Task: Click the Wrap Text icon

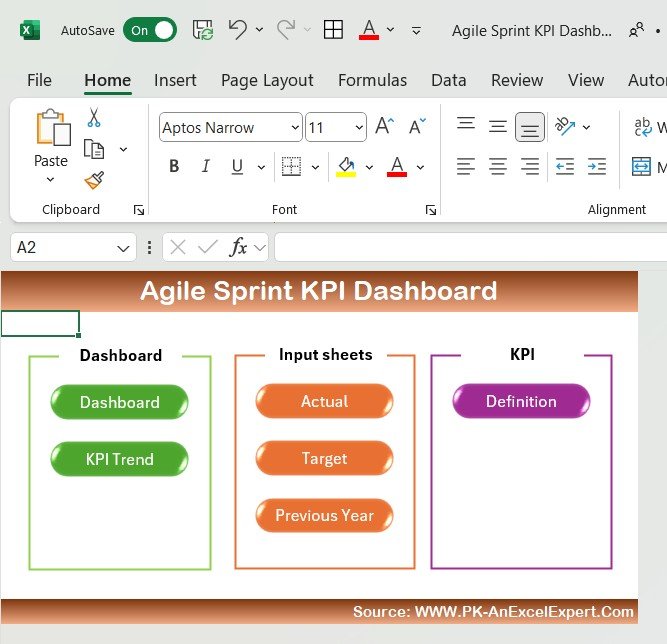Action: tap(643, 127)
